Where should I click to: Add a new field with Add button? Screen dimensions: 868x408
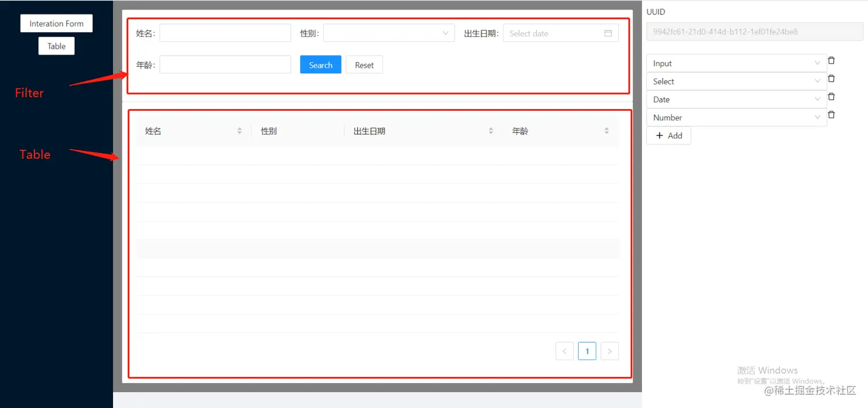(x=669, y=135)
